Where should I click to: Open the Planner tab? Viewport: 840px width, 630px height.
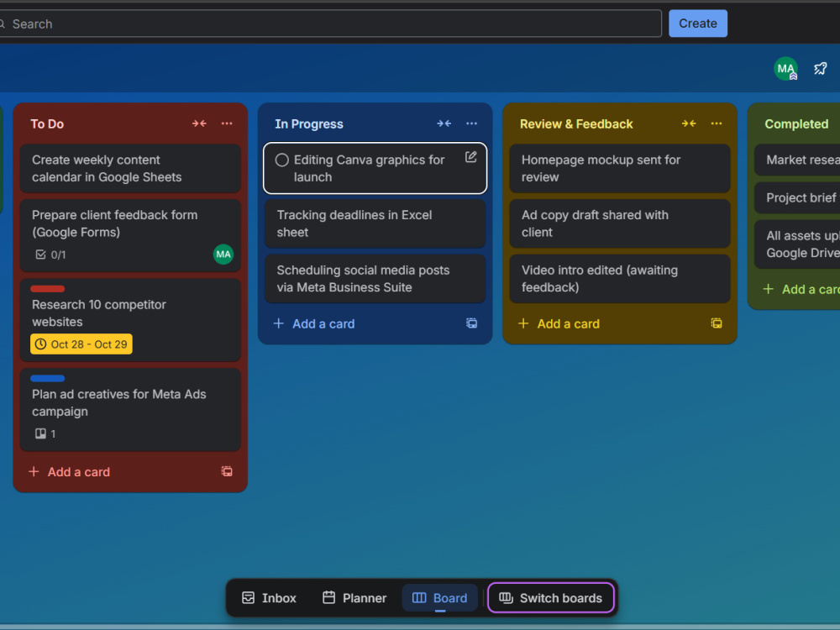(354, 598)
